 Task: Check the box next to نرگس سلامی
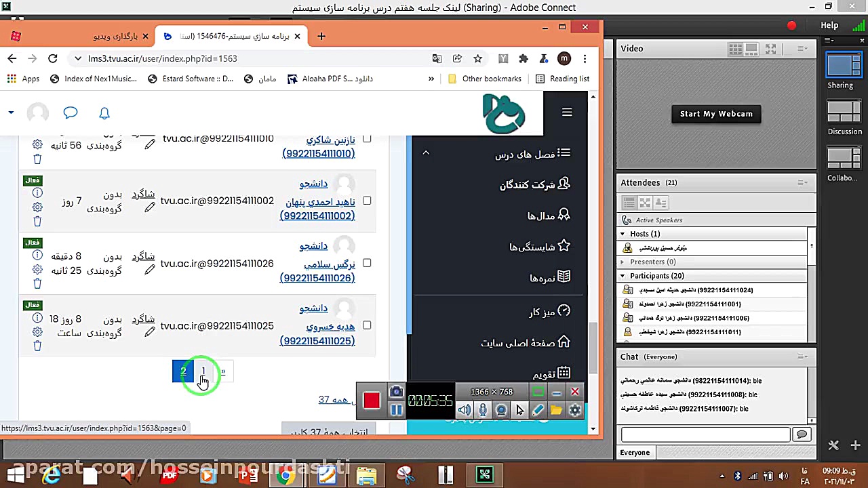(367, 264)
